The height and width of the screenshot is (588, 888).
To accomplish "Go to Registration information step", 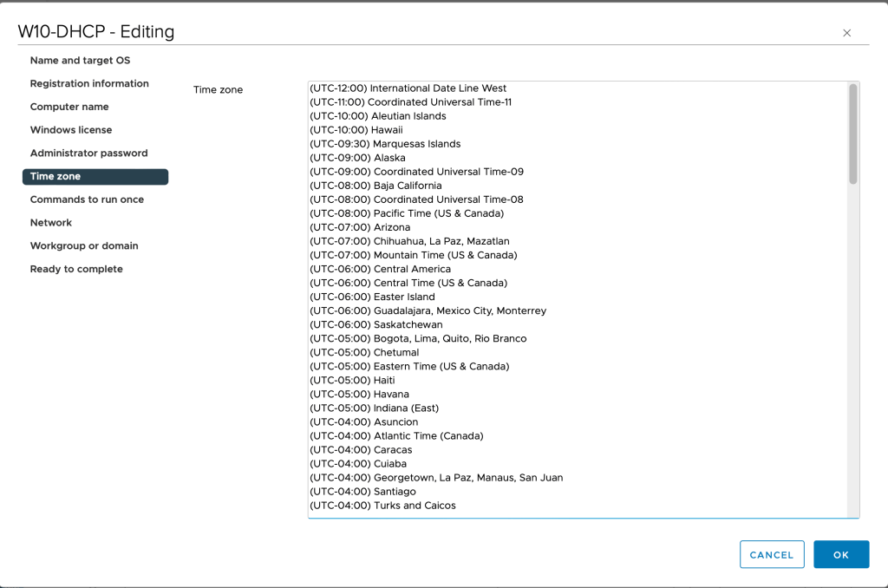I will point(89,84).
